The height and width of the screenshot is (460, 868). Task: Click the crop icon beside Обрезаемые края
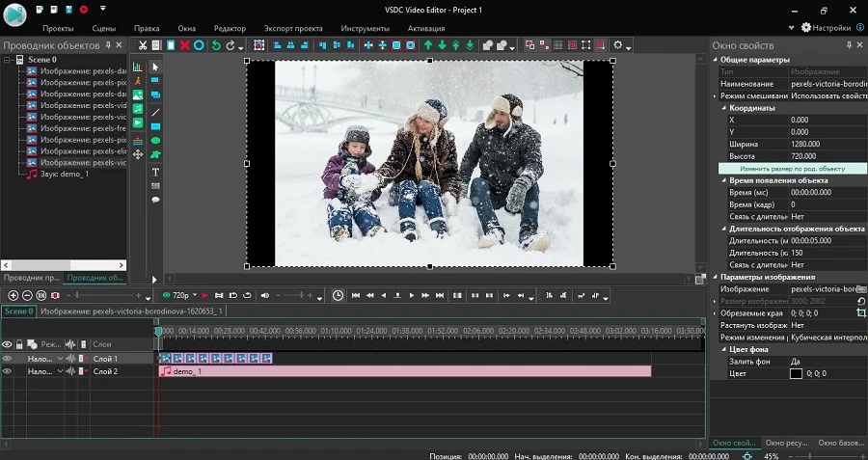pyautogui.click(x=861, y=313)
